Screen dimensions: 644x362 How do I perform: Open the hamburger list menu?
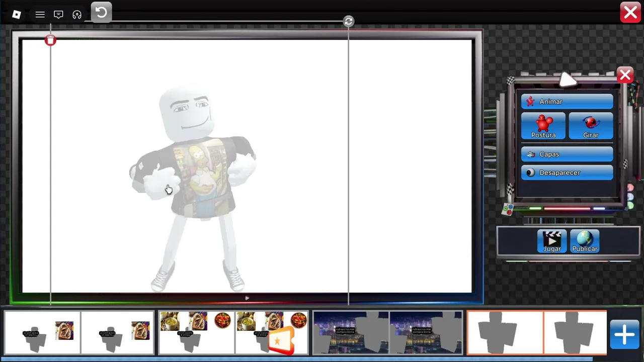(40, 15)
